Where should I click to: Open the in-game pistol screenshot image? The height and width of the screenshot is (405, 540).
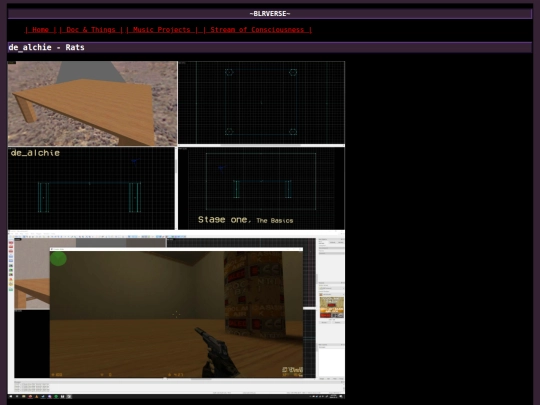click(x=176, y=314)
